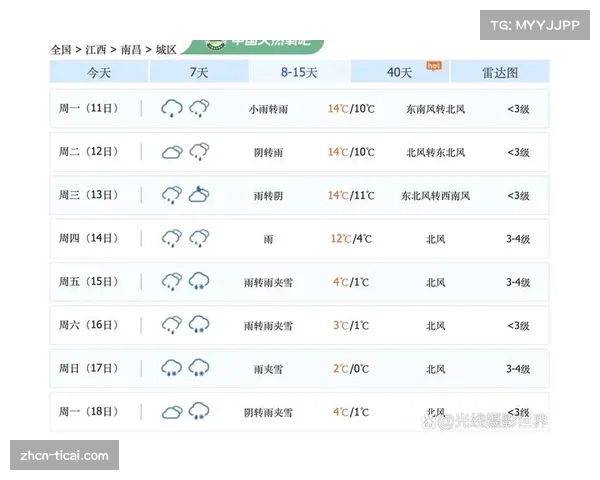Click the 东北风转西南风 wind text
600x480 pixels.
(435, 196)
